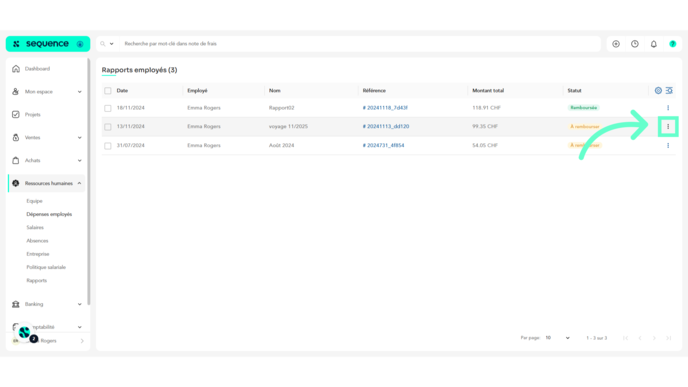The height and width of the screenshot is (387, 688).
Task: Open the Equipe submenu item
Action: 34,201
